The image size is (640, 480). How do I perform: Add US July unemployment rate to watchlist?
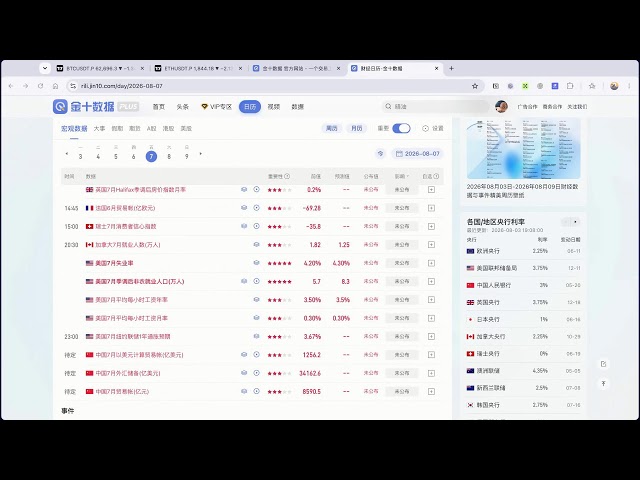431,263
